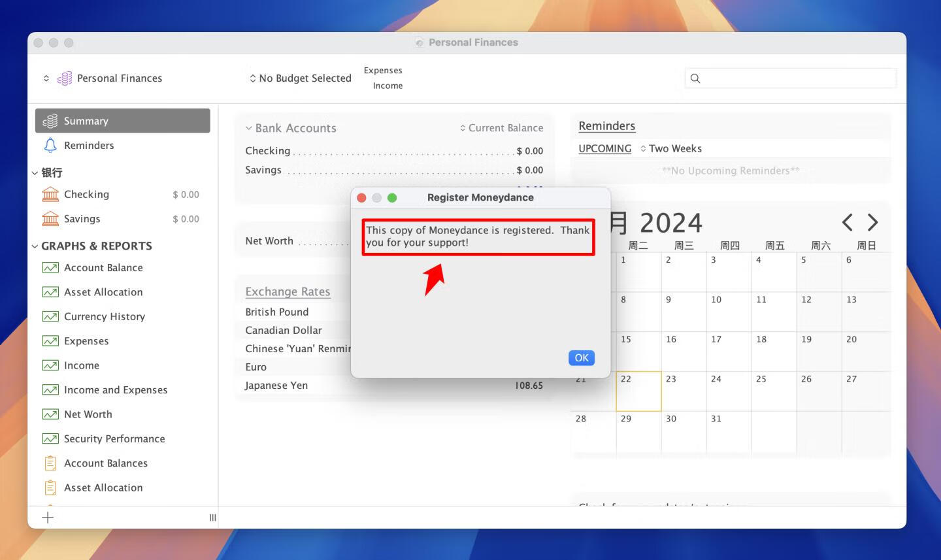Click the Personal Finances coins icon
941x560 pixels.
[x=65, y=78]
